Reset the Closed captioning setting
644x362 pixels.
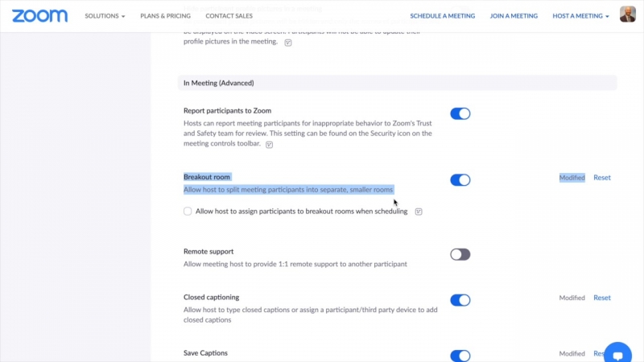(x=602, y=298)
